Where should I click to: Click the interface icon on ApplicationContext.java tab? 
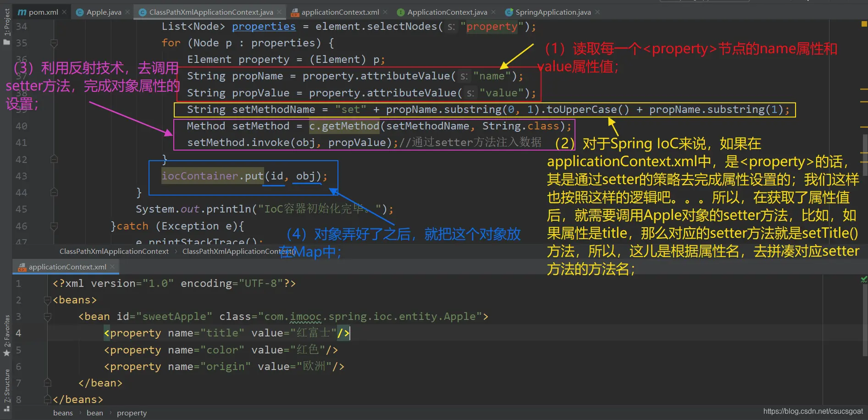[x=401, y=12]
